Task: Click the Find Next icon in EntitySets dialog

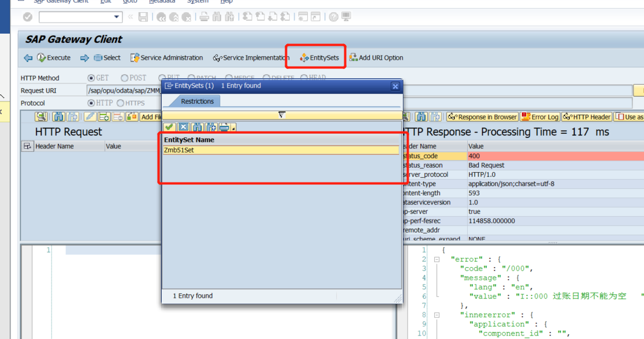Action: [210, 127]
